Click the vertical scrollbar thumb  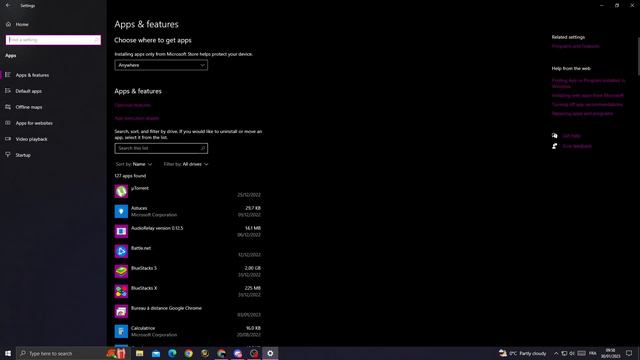pyautogui.click(x=638, y=56)
